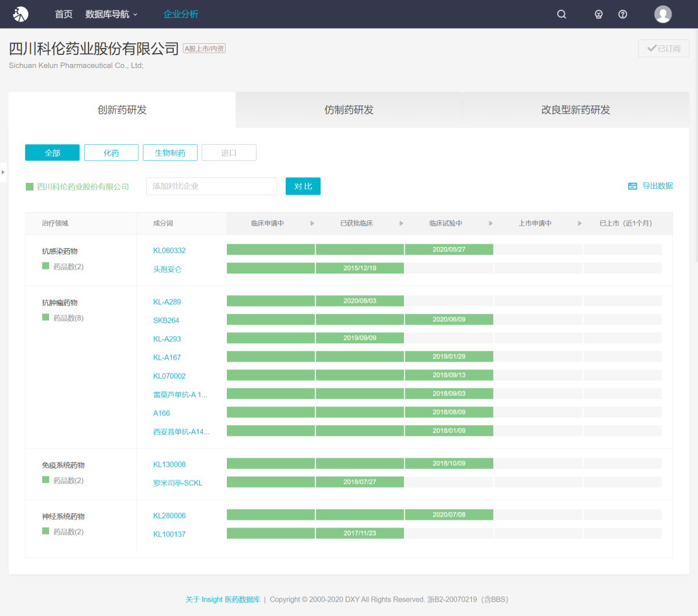Go to 首页 in the navigation
Viewport: 698px width, 616px height.
coord(63,14)
